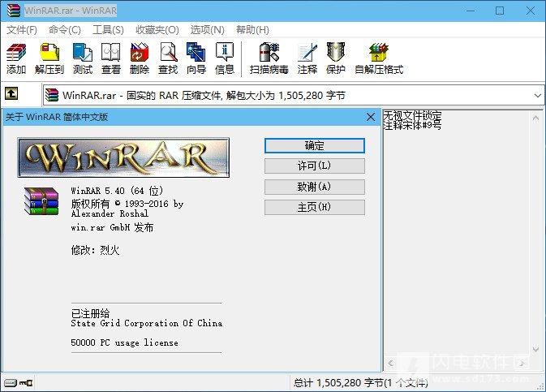Confirm with the 确定 button
Screen dimensions: 546x392
(x=315, y=145)
